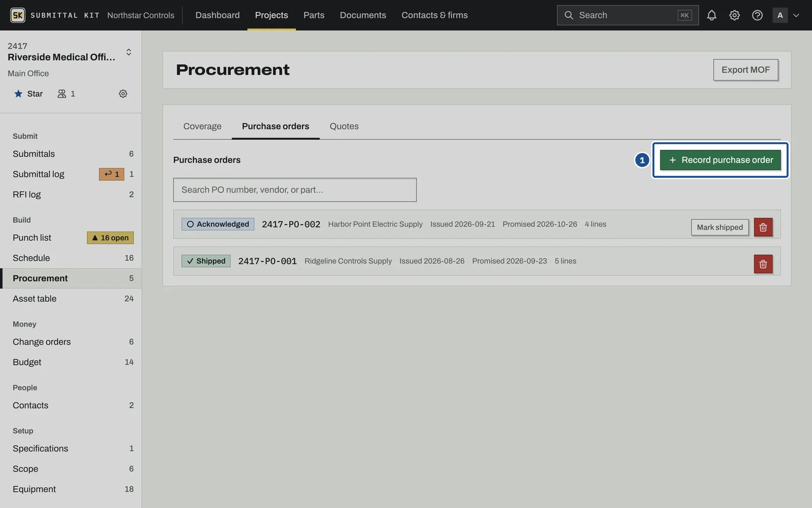Switch to the Coverage tab
812x508 pixels.
click(202, 126)
